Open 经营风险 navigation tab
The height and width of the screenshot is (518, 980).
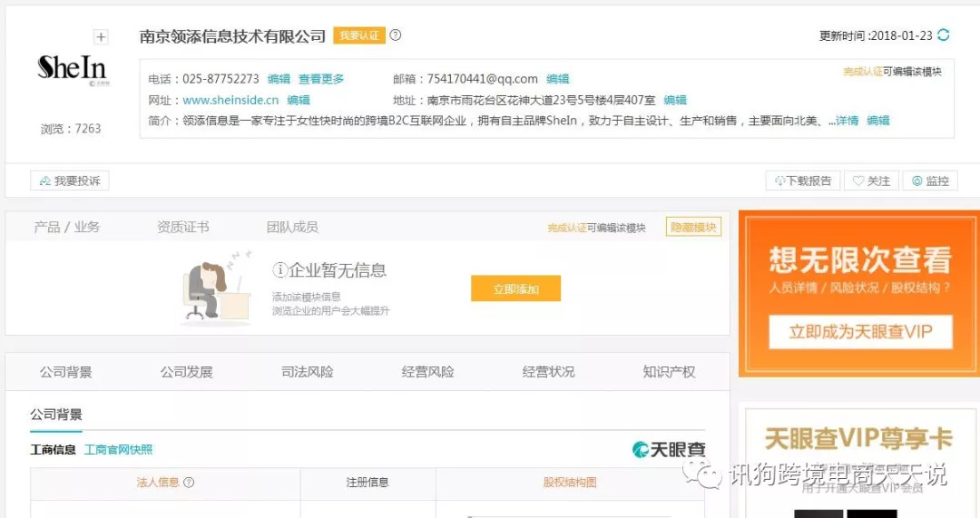coord(427,372)
